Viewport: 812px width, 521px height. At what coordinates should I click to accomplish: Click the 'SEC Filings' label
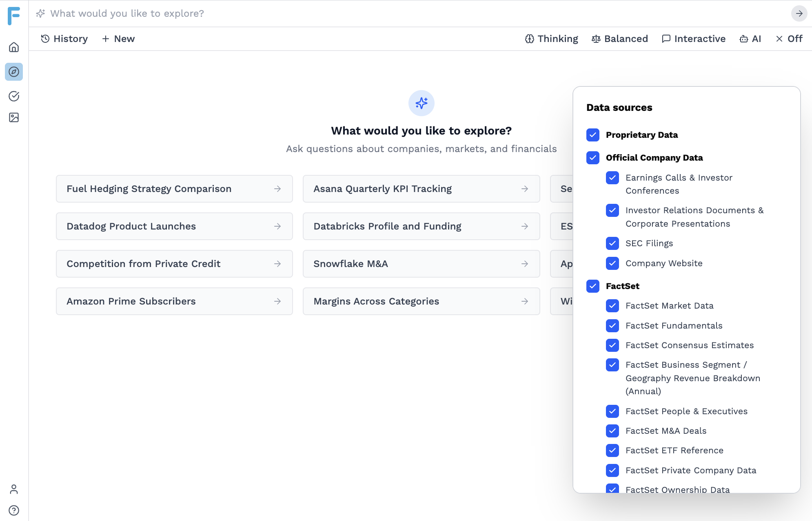point(649,243)
